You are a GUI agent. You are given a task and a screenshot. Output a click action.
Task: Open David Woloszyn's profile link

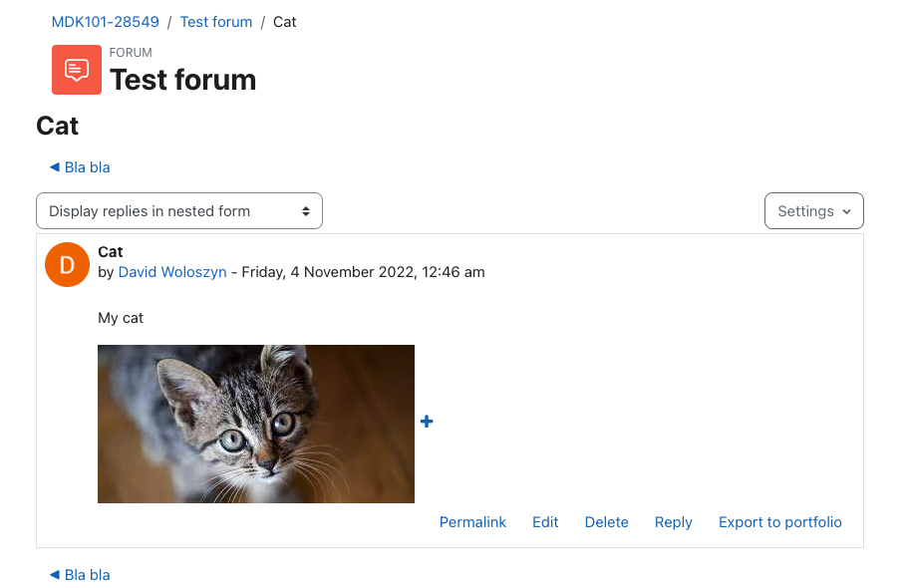[172, 272]
